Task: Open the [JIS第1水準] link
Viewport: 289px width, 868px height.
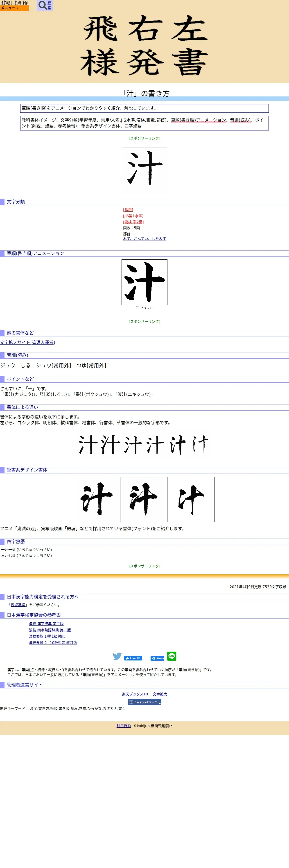Action: 133,216
